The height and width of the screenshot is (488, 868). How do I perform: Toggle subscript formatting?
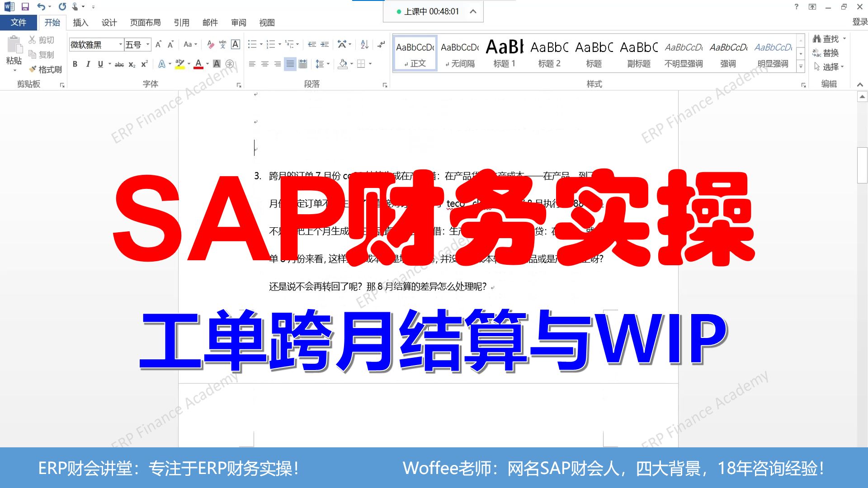pos(132,64)
